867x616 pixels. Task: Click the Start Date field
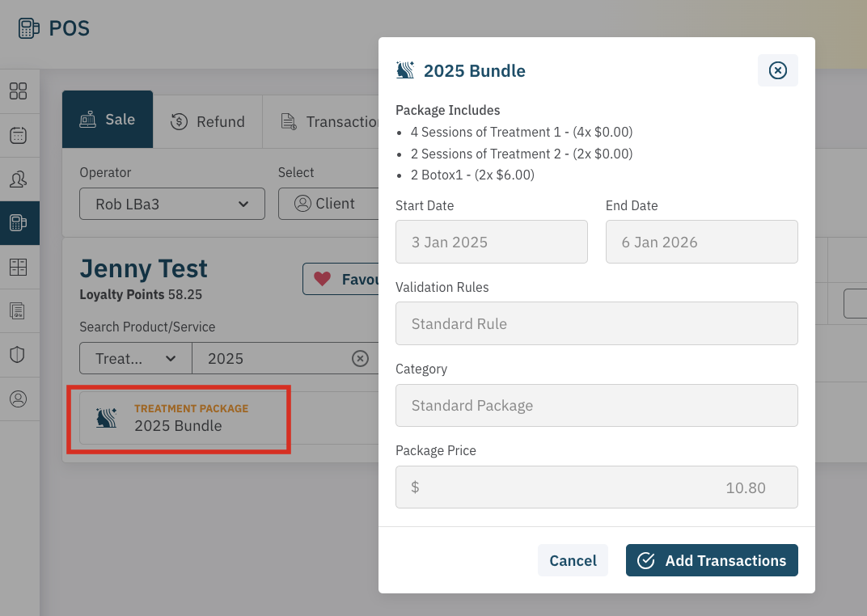click(x=491, y=242)
